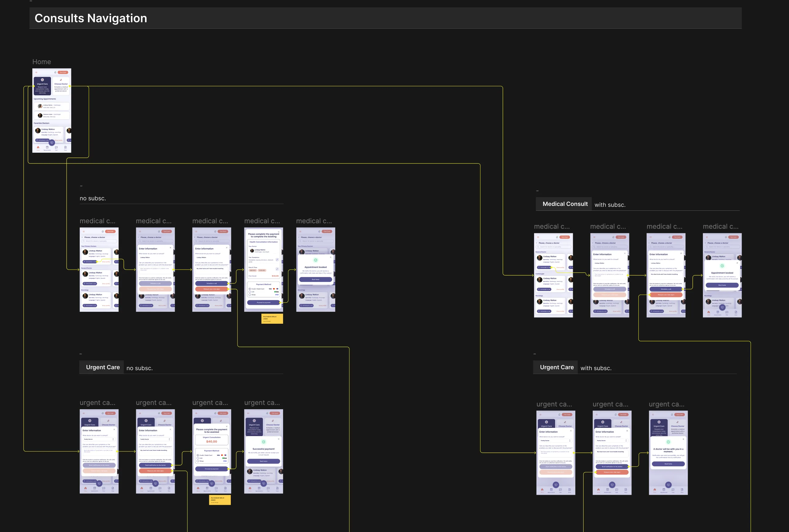Image resolution: width=789 pixels, height=532 pixels.
Task: Click 'Back home' in 'A doctor will be with you' dialog
Action: pos(668,464)
